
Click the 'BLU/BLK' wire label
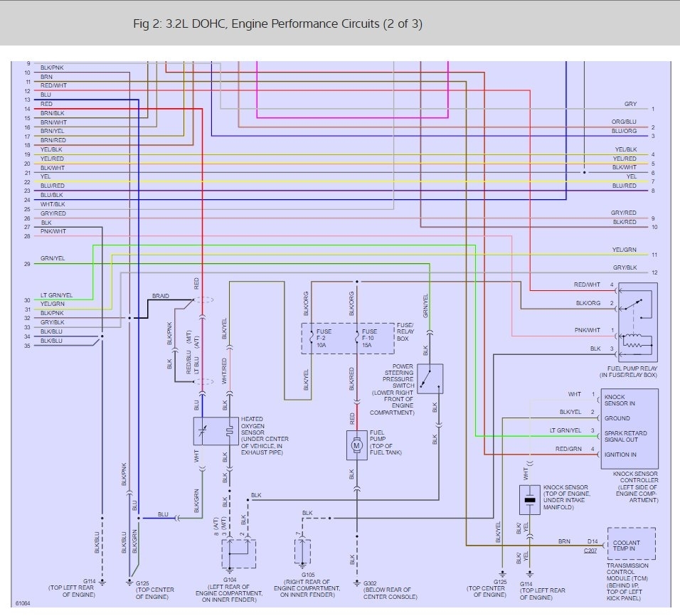pos(52,195)
